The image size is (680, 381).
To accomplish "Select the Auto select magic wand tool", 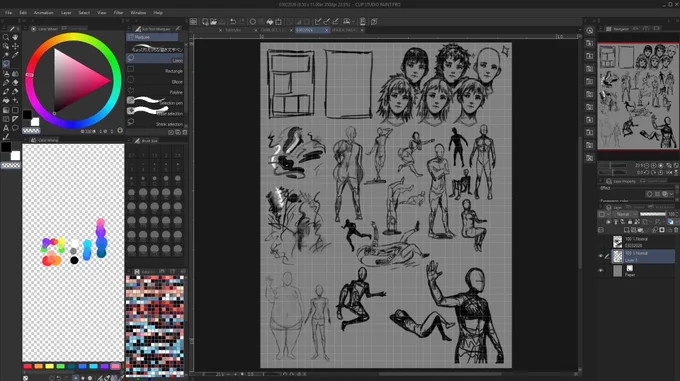I will (6, 55).
